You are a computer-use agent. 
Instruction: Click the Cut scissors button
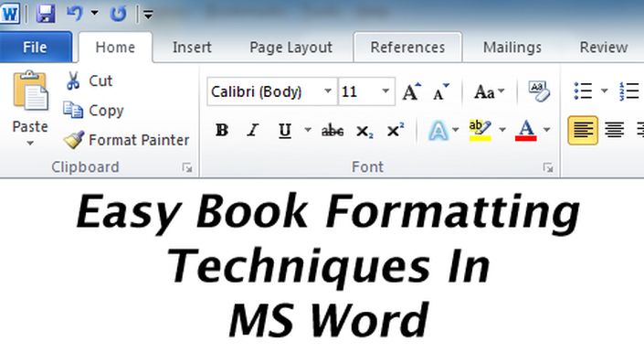(90, 80)
